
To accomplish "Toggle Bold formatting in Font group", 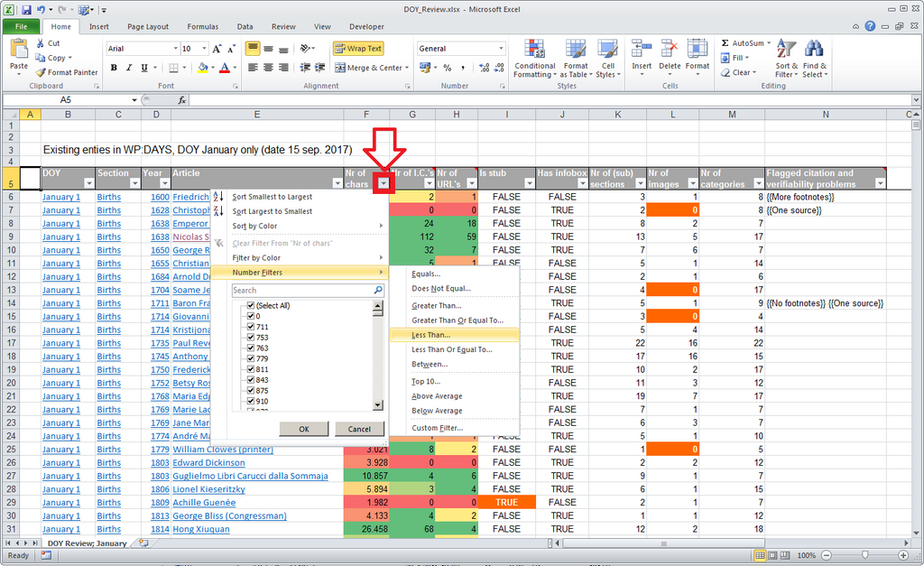I will click(114, 68).
